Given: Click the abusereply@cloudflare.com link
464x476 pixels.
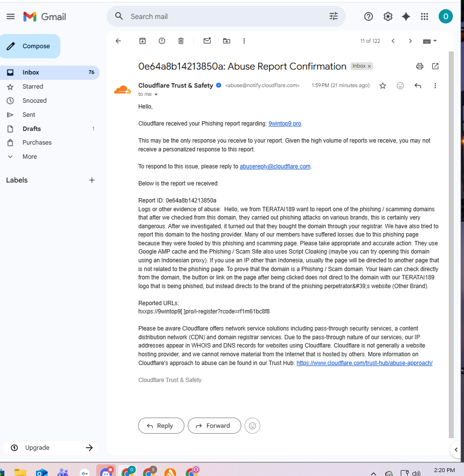Looking at the screenshot, I should point(275,166).
